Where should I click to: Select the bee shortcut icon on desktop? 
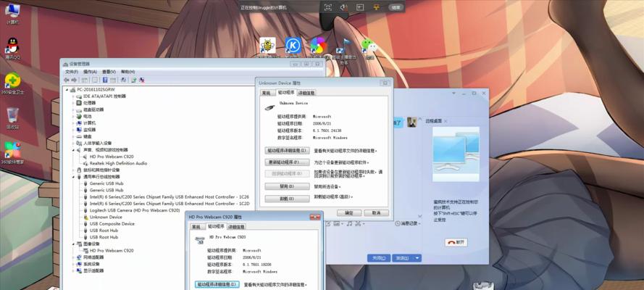268,46
